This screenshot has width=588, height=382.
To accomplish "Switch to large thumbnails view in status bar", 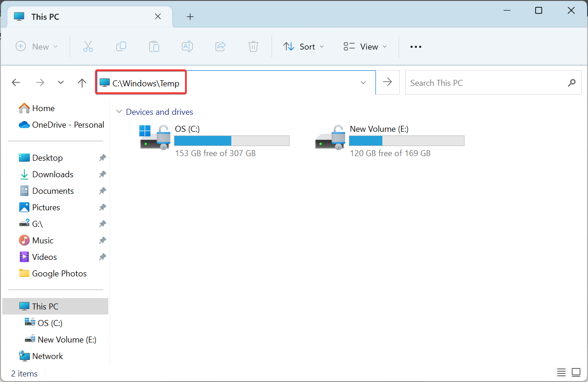I will tap(576, 372).
